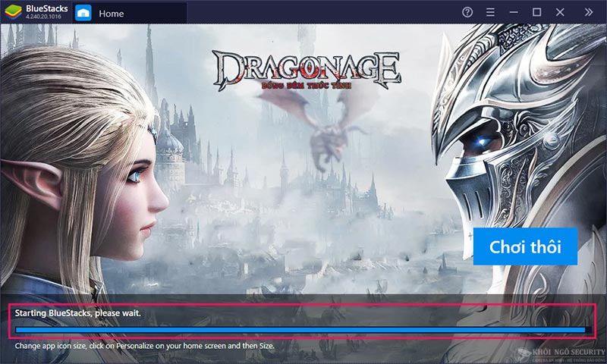Open the hamburger menu in title bar

(x=490, y=12)
